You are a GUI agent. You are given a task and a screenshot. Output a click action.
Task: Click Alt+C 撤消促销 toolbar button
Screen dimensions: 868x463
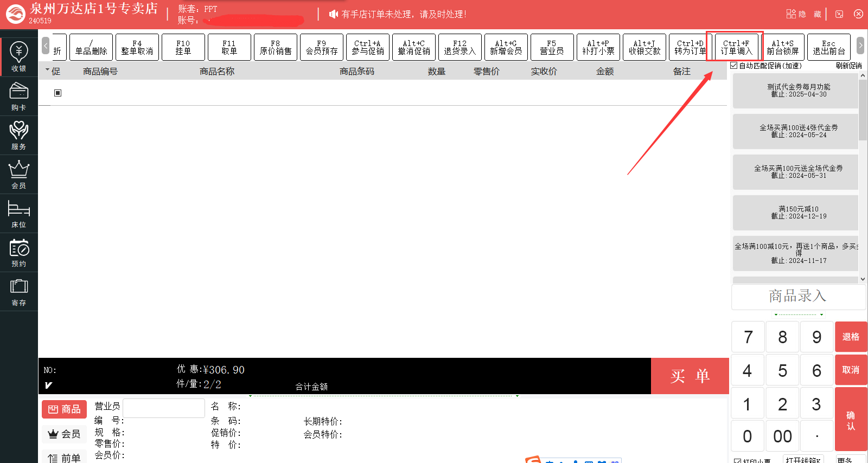(x=414, y=47)
